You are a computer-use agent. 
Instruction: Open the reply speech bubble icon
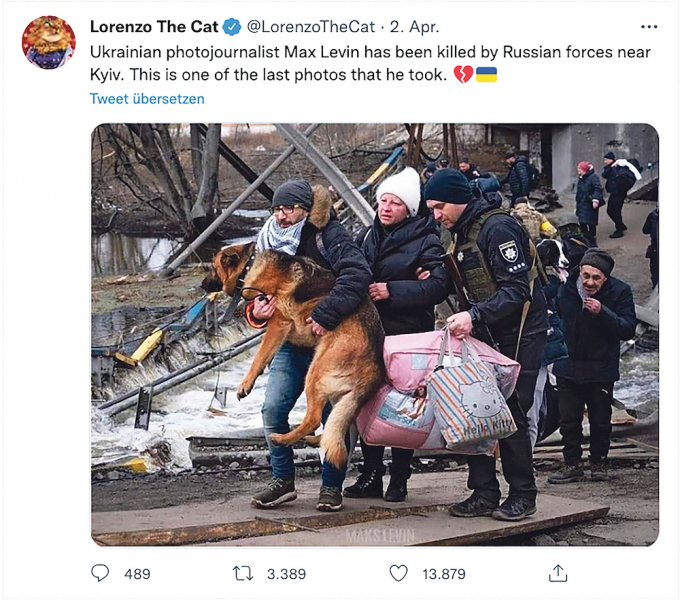(100, 573)
